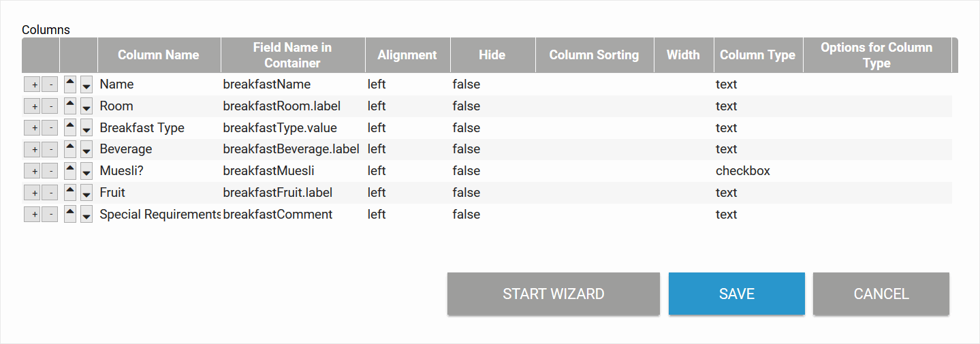Viewport: 980px width, 344px height.
Task: Open the Alignment cell for Room row
Action: point(377,106)
